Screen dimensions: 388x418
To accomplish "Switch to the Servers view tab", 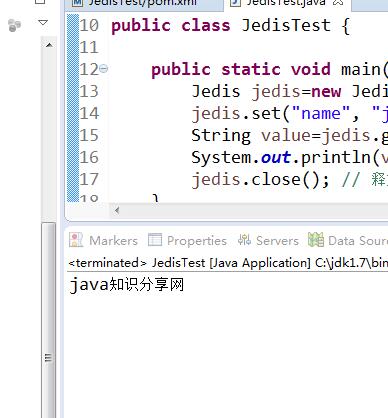I will (x=268, y=240).
